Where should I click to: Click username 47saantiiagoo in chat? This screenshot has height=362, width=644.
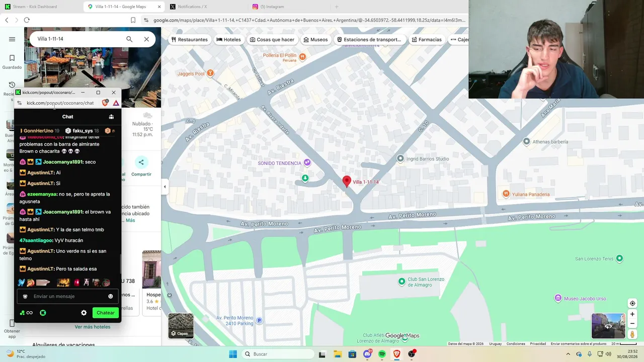(36, 240)
